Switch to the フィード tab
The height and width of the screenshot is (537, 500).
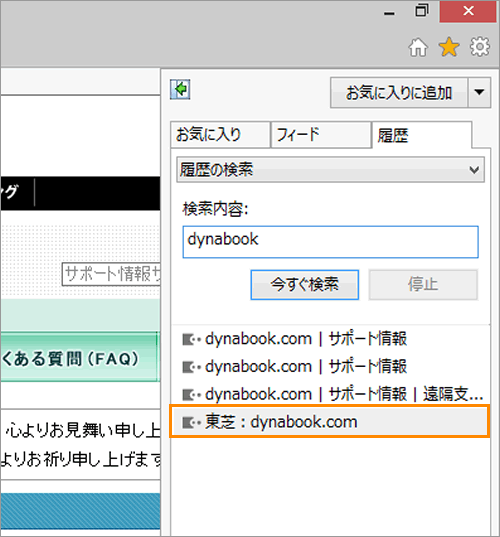tap(321, 135)
